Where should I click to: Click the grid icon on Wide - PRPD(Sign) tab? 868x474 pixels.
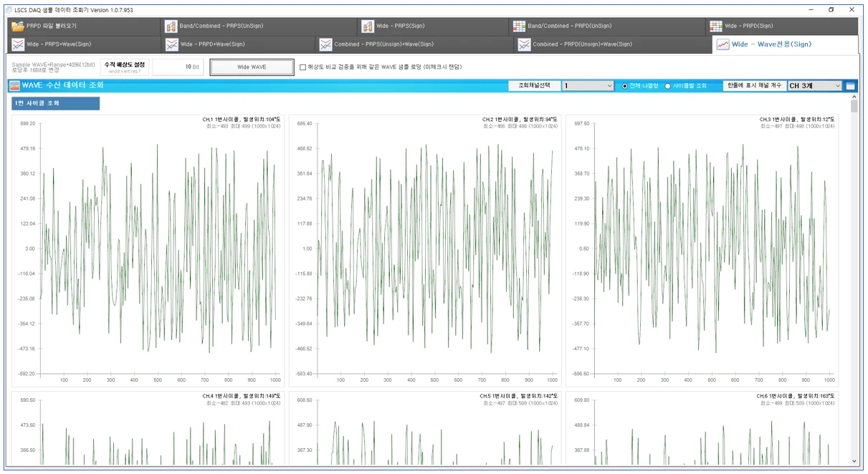click(x=716, y=26)
